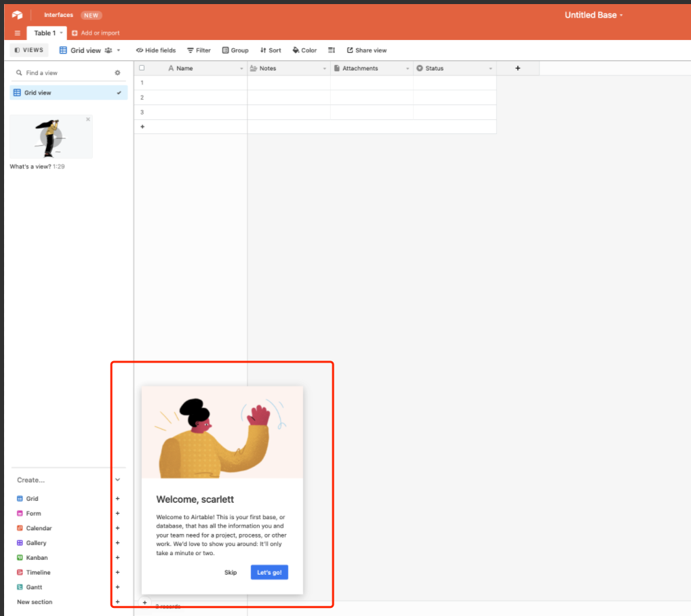Click the Find a view search field
Image resolution: width=691 pixels, height=616 pixels.
tap(64, 73)
